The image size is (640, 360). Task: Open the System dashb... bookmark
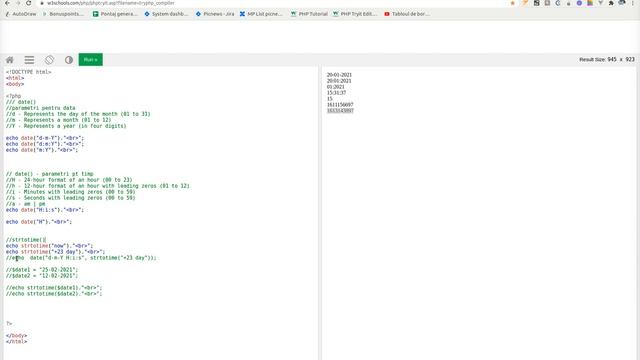tap(167, 14)
